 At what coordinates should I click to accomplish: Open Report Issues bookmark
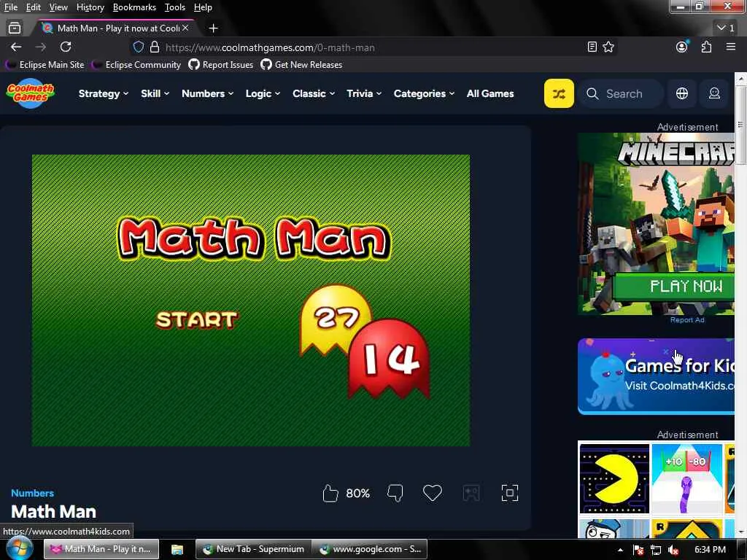point(221,65)
